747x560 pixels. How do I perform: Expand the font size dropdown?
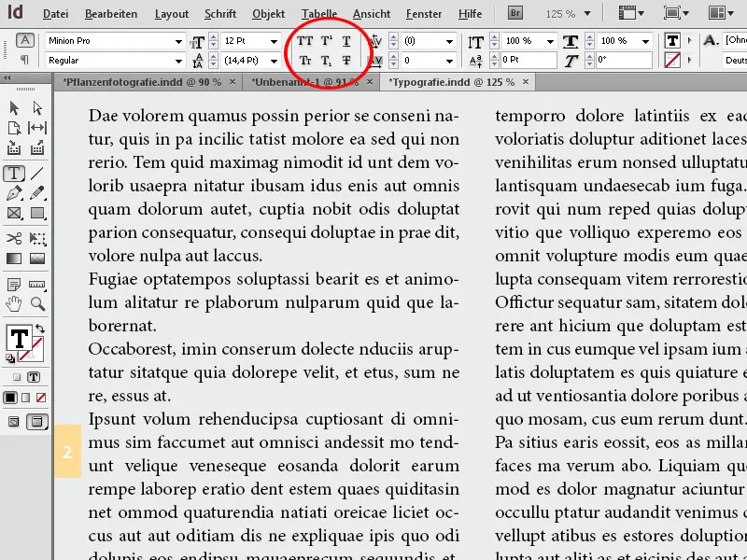point(274,42)
